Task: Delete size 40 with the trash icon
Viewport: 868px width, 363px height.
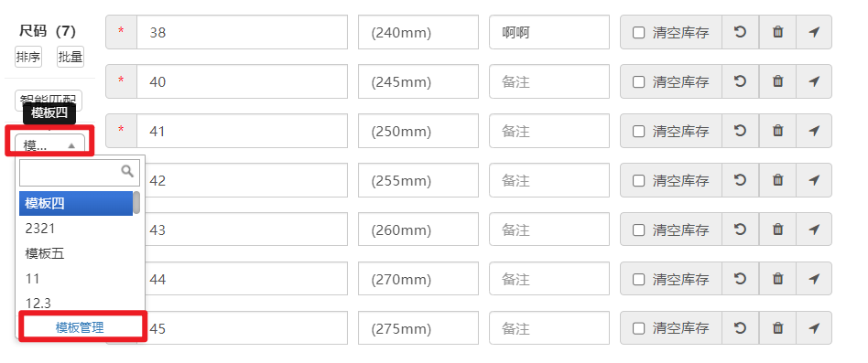Action: tap(777, 81)
